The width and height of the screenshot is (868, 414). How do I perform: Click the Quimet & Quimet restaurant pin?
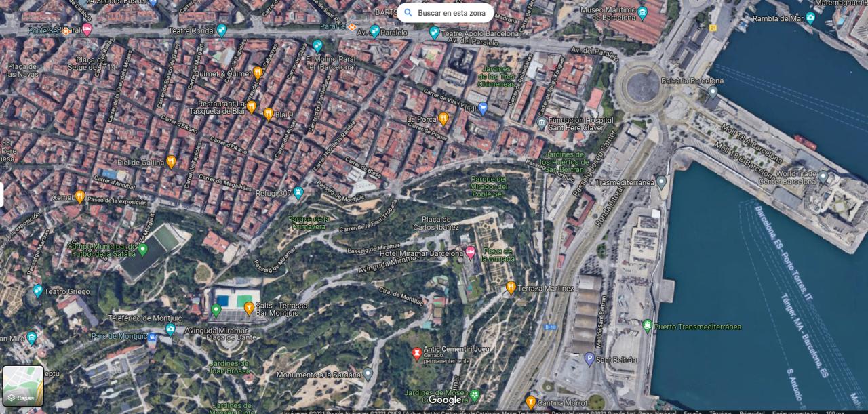point(258,73)
